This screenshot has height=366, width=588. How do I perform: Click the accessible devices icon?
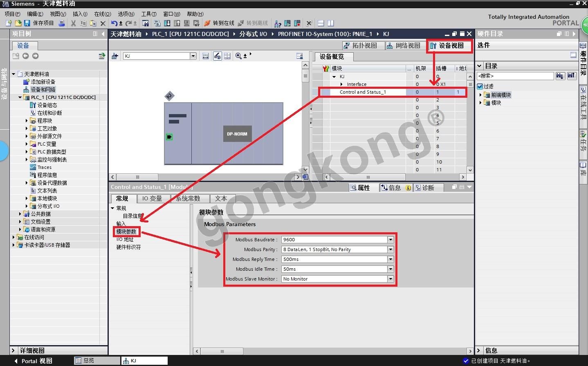pyautogui.click(x=278, y=23)
